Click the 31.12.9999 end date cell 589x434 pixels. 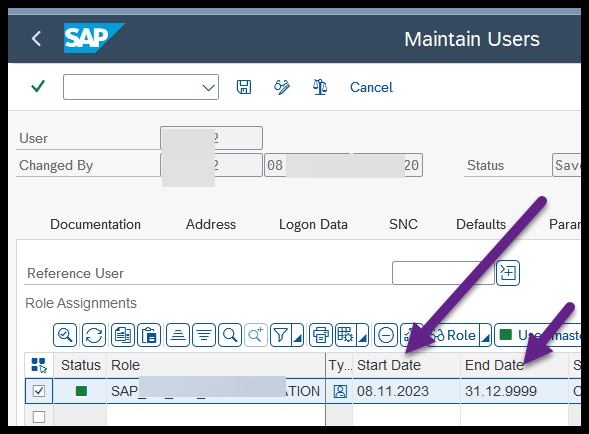click(515, 391)
